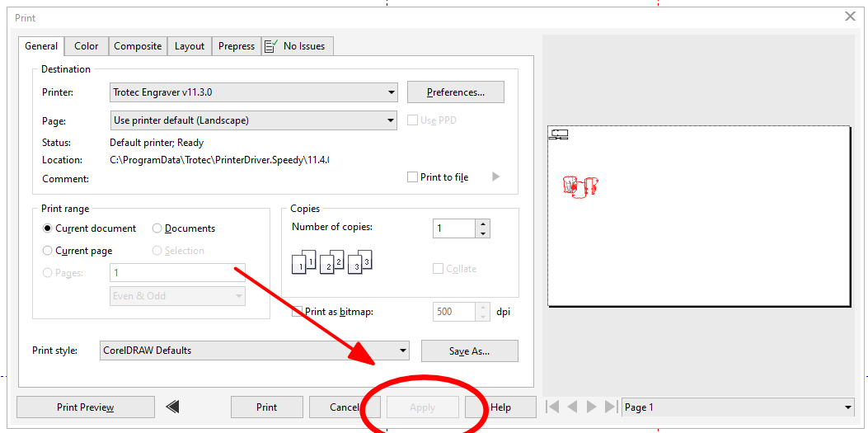Screen dimensions: 868x433
Task: Jump to last page in preview
Action: [611, 407]
